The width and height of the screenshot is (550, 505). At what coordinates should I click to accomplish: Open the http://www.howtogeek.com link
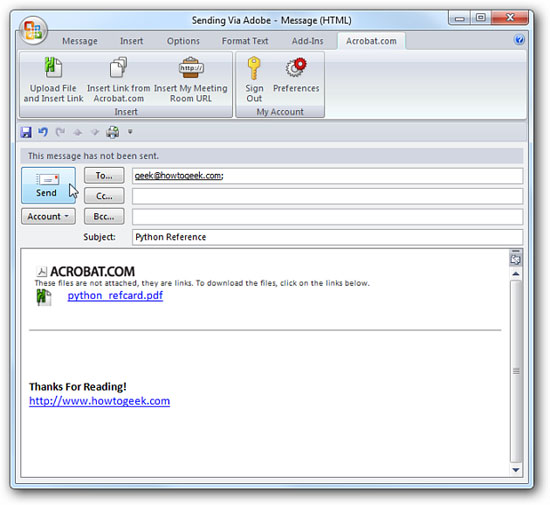click(x=99, y=401)
